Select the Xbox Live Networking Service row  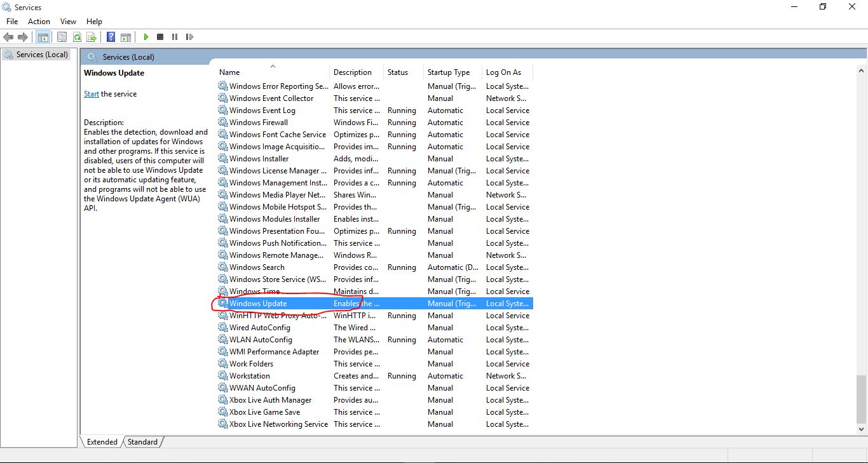[x=375, y=424]
